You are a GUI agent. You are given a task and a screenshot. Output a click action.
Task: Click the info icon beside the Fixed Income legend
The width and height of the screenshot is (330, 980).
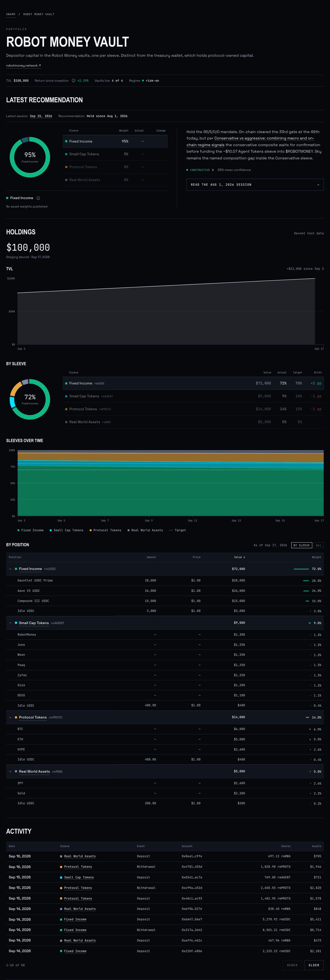click(x=38, y=198)
